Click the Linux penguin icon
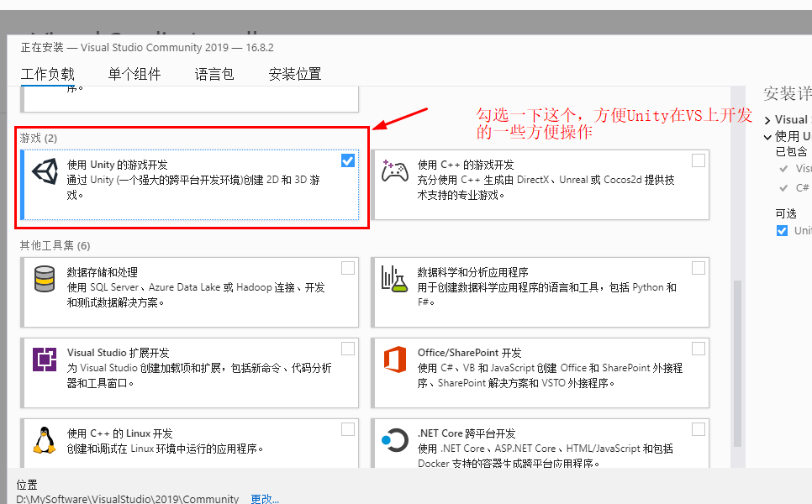The width and height of the screenshot is (812, 504). pyautogui.click(x=45, y=440)
